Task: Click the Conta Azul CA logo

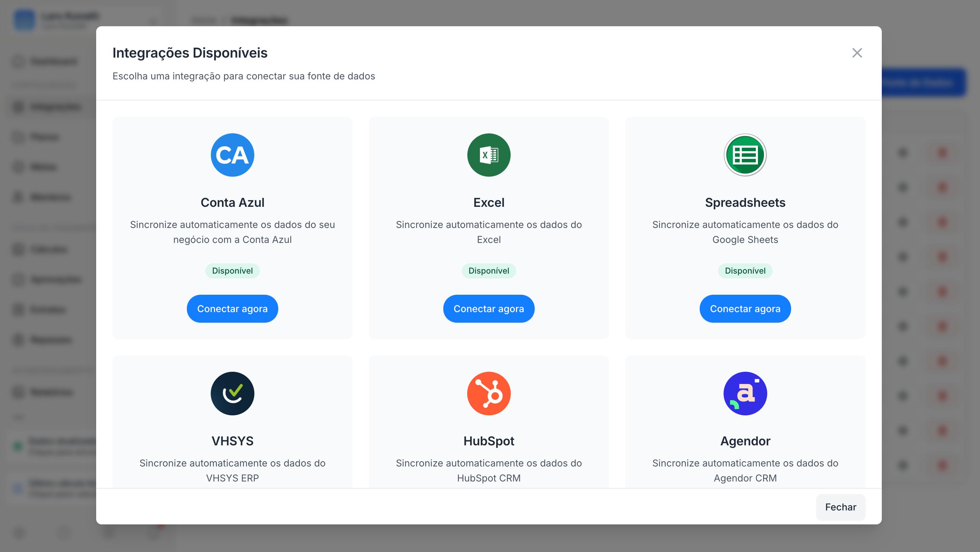Action: (x=233, y=155)
